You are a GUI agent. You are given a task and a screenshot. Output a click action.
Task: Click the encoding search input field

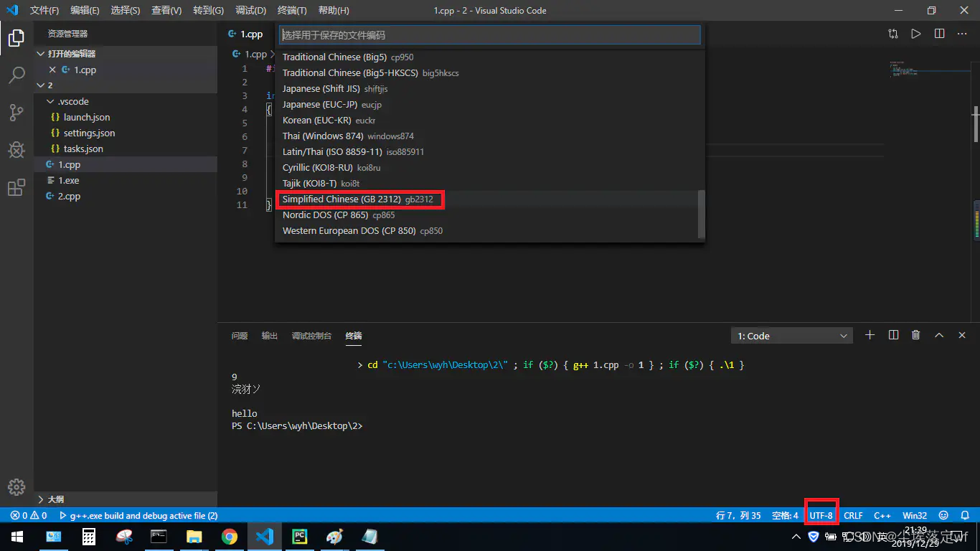[x=489, y=34]
